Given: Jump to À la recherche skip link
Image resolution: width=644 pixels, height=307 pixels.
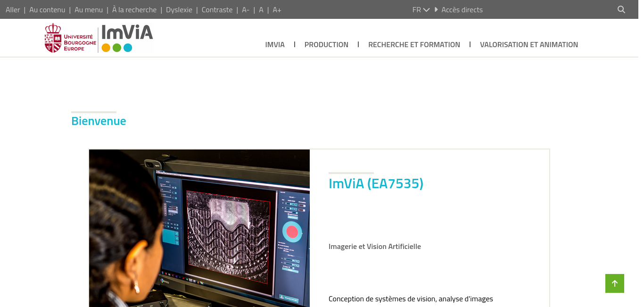Looking at the screenshot, I should tap(134, 9).
